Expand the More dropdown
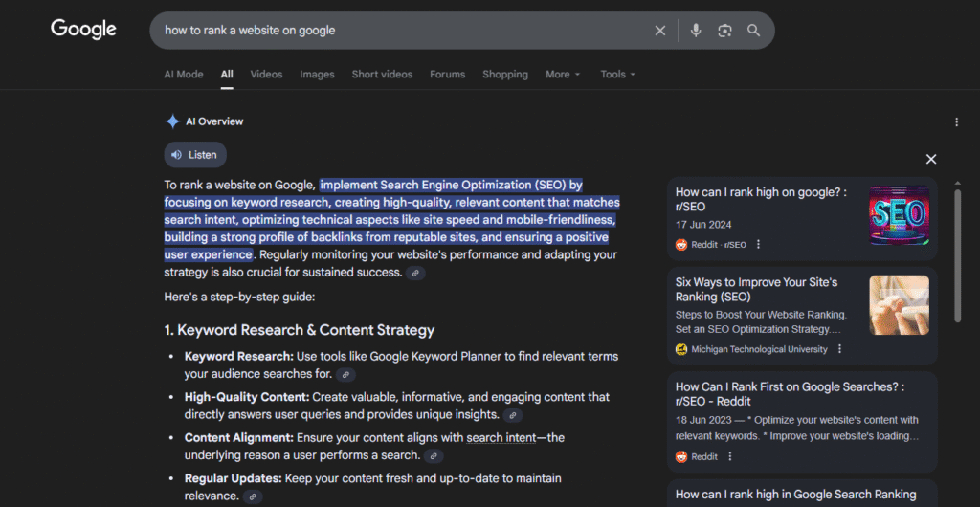Viewport: 980px width, 507px height. pyautogui.click(x=563, y=75)
